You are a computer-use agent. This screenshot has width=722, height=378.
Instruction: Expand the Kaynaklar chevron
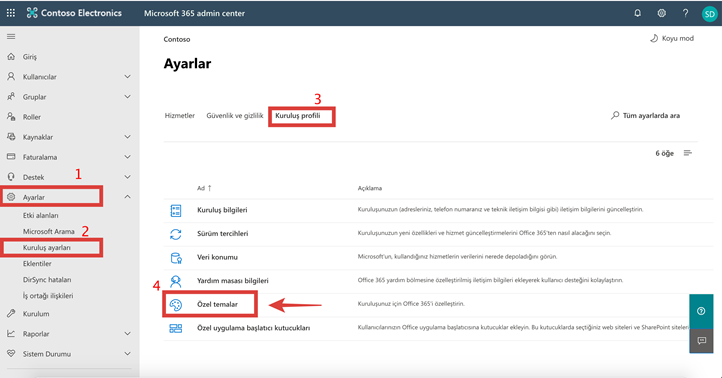coord(128,137)
